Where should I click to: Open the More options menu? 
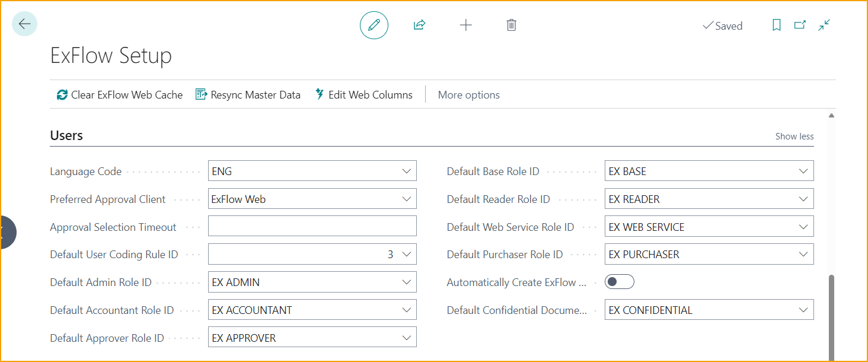tap(468, 94)
